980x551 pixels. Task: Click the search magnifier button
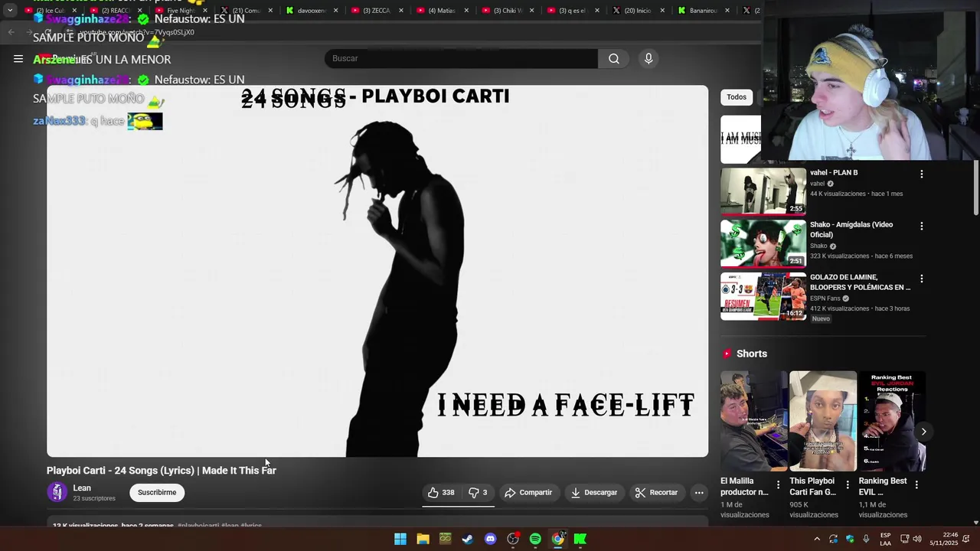[614, 59]
